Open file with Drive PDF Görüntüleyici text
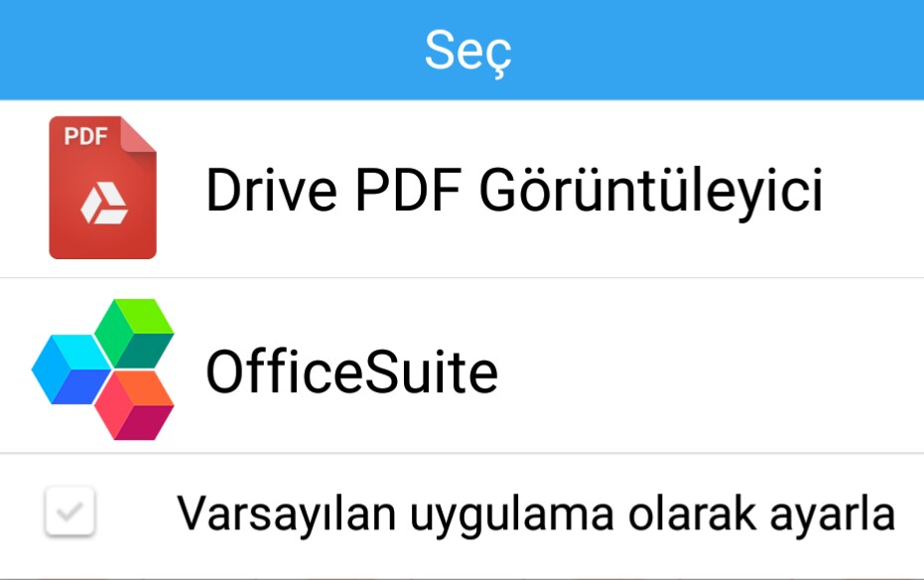 [514, 191]
